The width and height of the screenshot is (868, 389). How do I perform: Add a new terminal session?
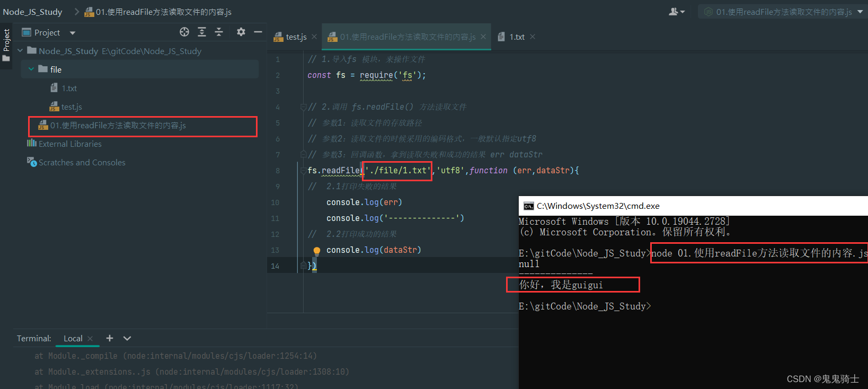tap(110, 338)
